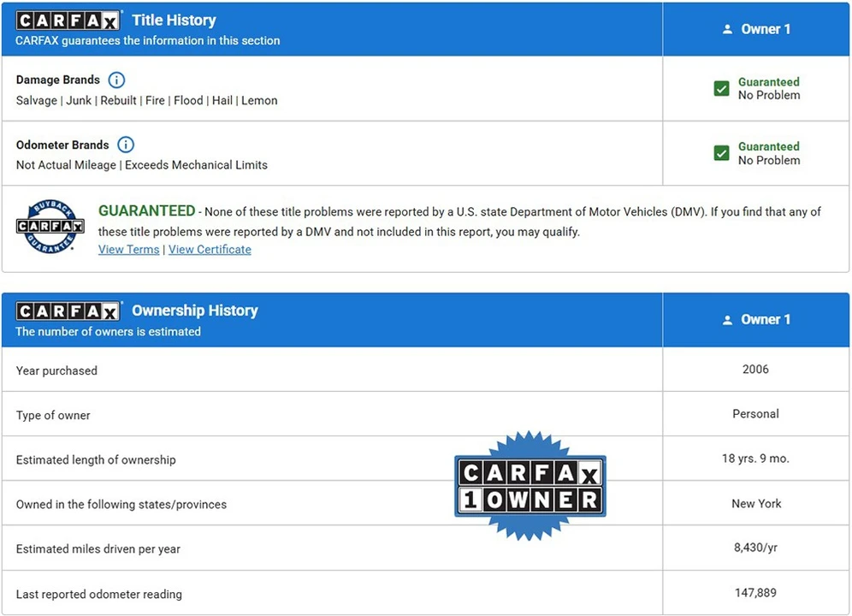
Task: Click 'Estimated miles driven per year' label
Action: tap(98, 549)
